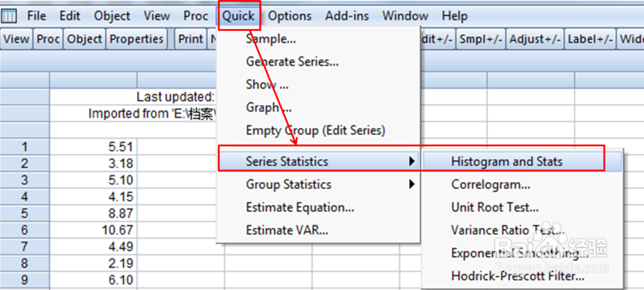Open the Quick menu
The width and height of the screenshot is (644, 290).
239,15
